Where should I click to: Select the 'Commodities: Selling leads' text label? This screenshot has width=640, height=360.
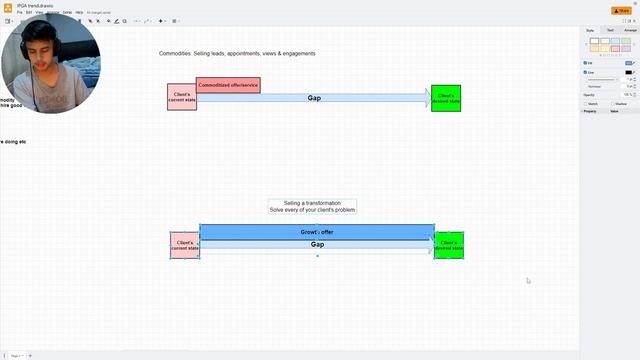(x=237, y=53)
